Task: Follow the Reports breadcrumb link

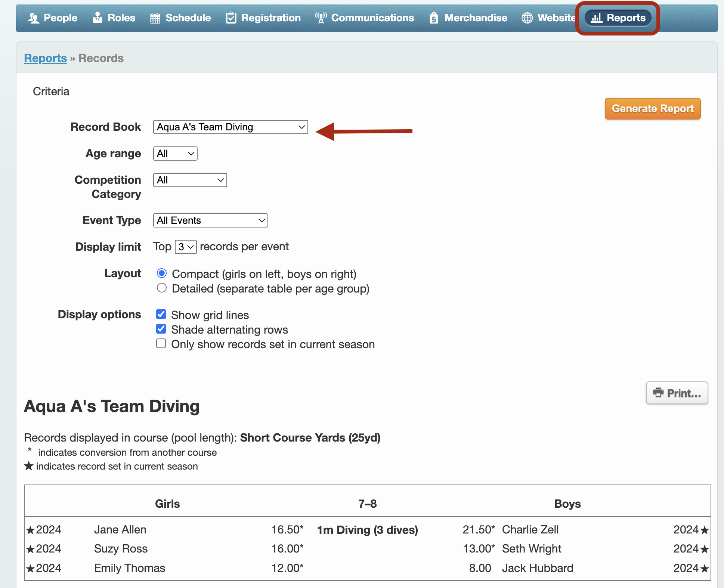Action: (45, 58)
